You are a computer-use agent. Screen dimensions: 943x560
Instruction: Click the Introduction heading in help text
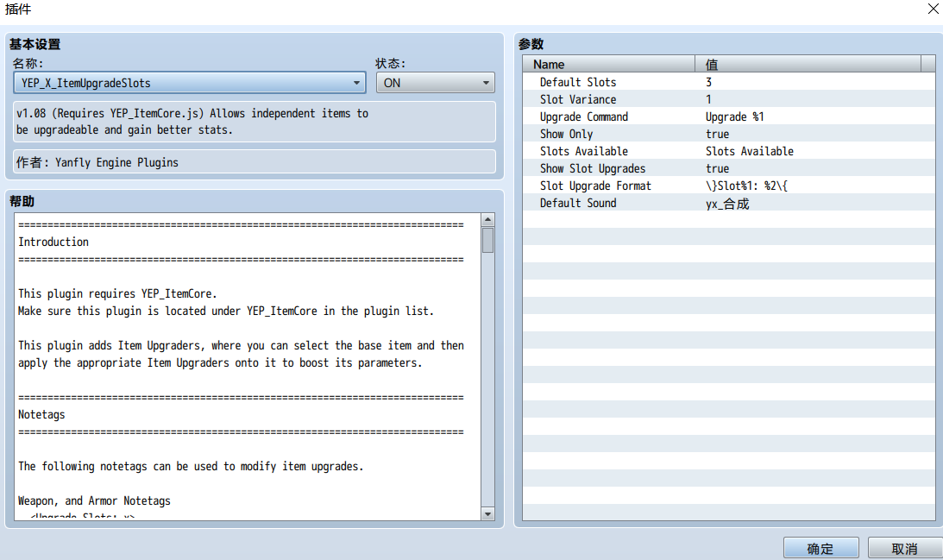click(x=53, y=242)
